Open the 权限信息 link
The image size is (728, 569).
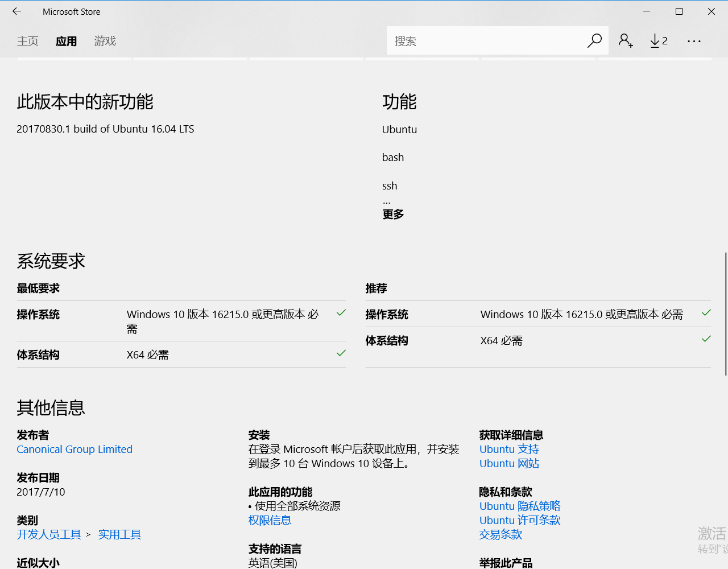(x=270, y=520)
